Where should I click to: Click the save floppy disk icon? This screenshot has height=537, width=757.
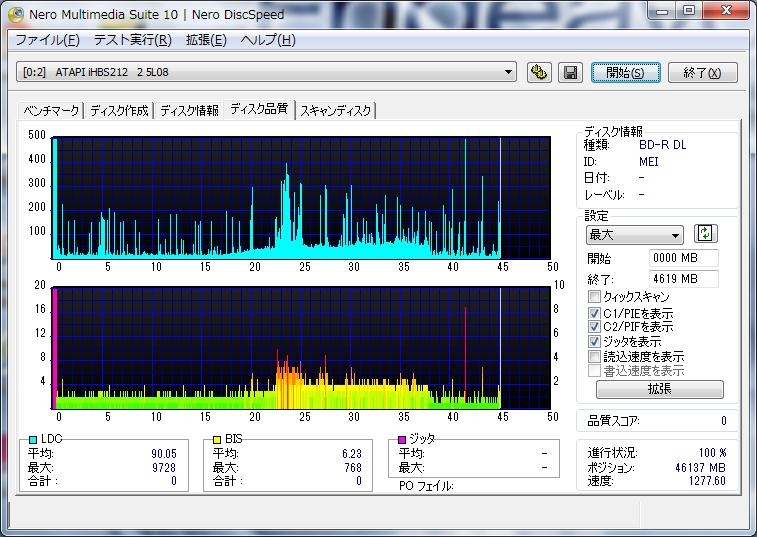click(x=570, y=72)
